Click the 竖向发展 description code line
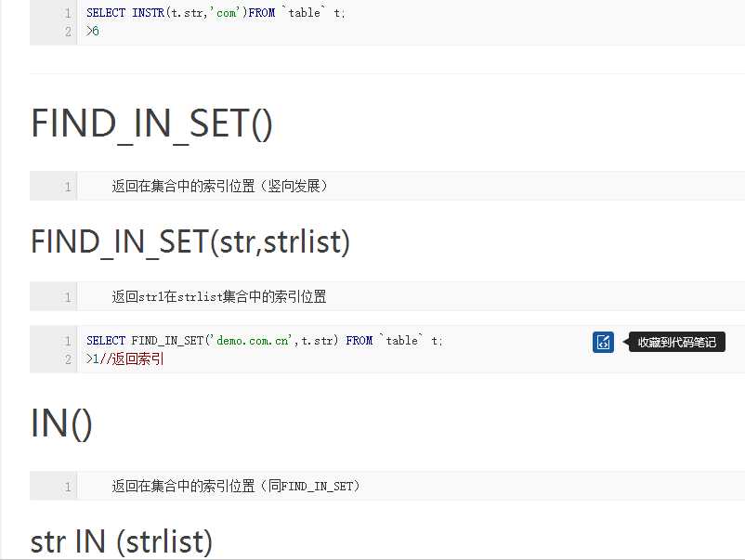 pyautogui.click(x=219, y=186)
